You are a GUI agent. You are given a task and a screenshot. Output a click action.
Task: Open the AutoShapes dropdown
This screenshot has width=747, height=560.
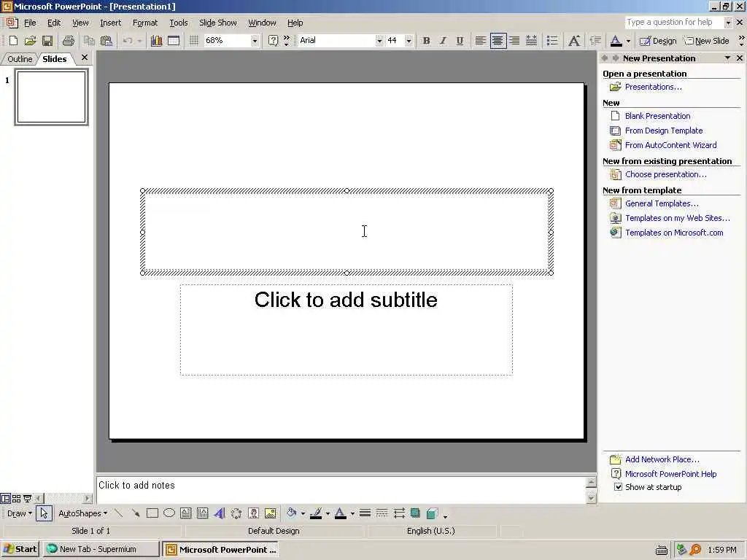pyautogui.click(x=82, y=513)
